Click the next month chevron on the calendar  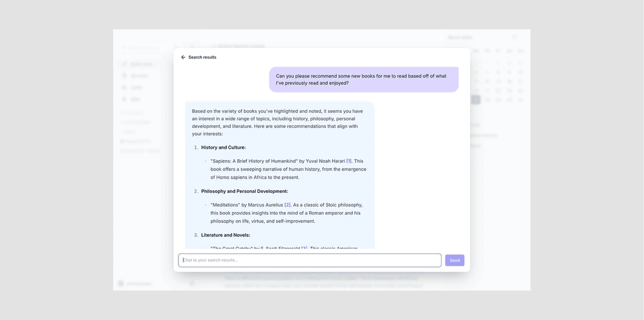tap(522, 37)
